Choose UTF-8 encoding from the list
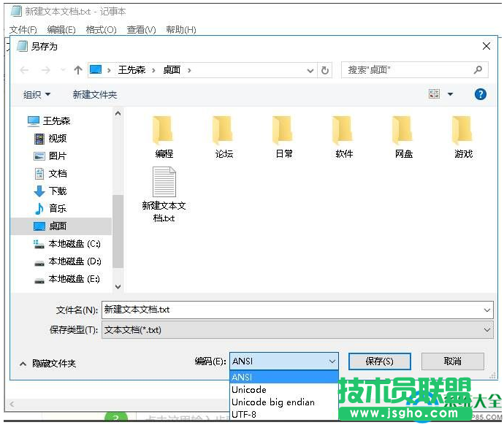Screen dimensions: 504x425 (x=284, y=414)
